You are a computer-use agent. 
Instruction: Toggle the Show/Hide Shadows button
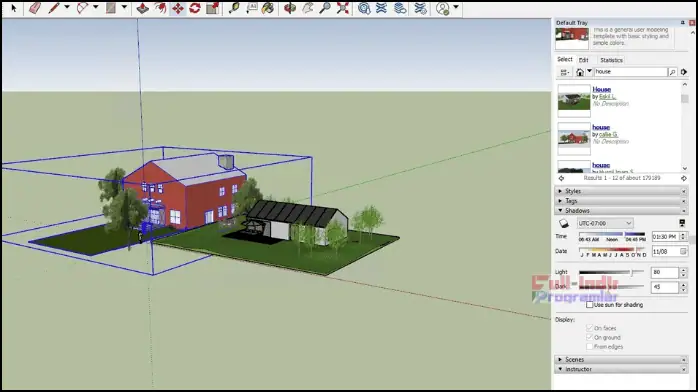[x=564, y=223]
